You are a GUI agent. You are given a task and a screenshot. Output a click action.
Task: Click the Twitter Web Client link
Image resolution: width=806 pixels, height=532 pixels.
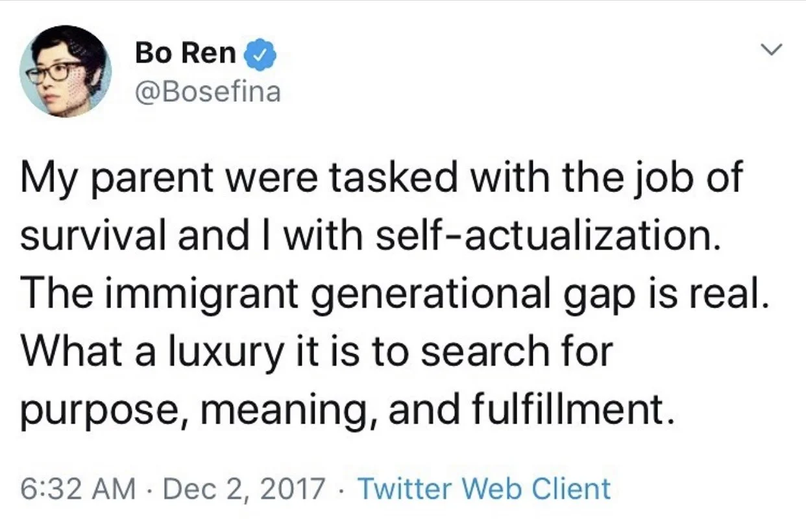[x=483, y=489]
